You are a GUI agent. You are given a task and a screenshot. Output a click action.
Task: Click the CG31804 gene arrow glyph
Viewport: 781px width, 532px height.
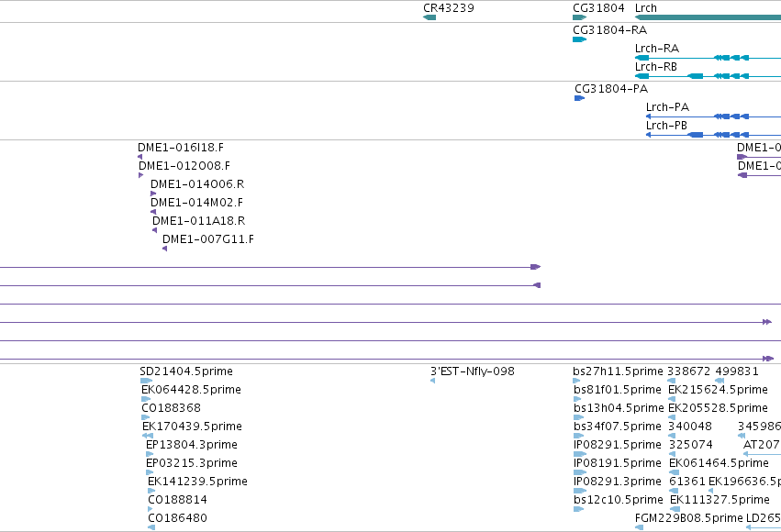coord(579,17)
